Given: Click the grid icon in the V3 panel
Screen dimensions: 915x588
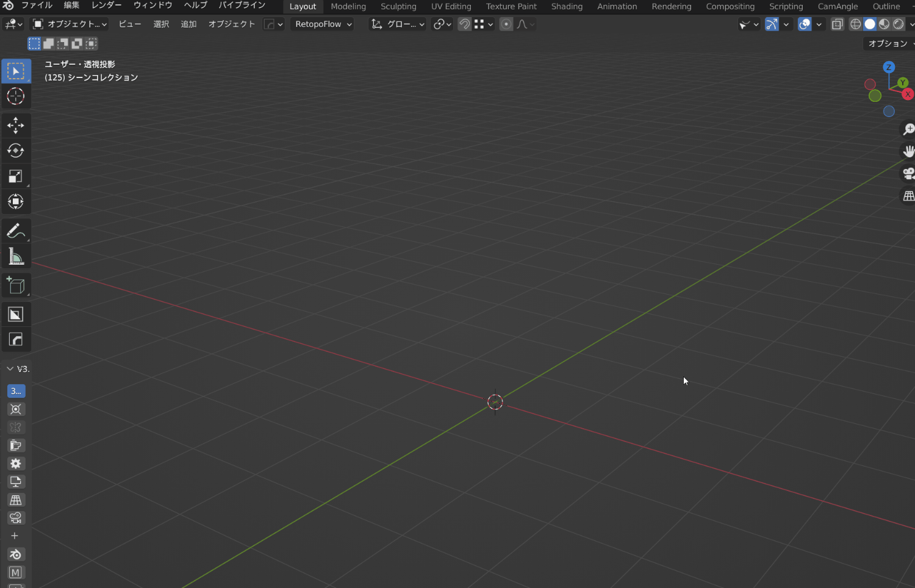Looking at the screenshot, I should [x=16, y=500].
